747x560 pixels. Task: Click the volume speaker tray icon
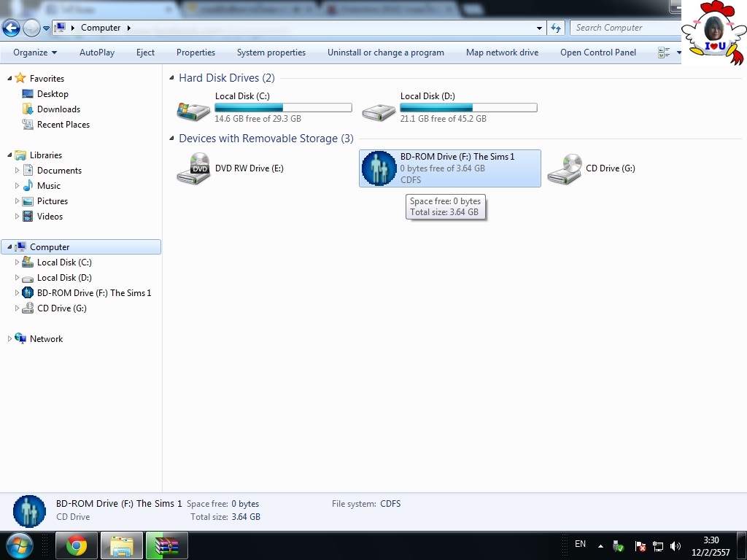pyautogui.click(x=675, y=546)
